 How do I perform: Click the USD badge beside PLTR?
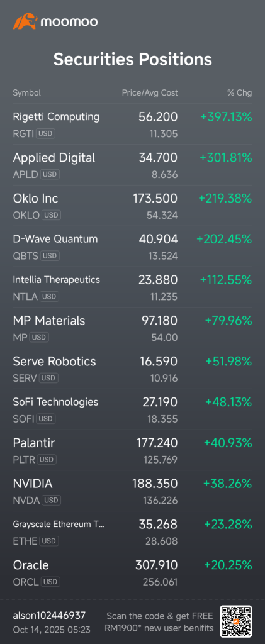(x=47, y=460)
